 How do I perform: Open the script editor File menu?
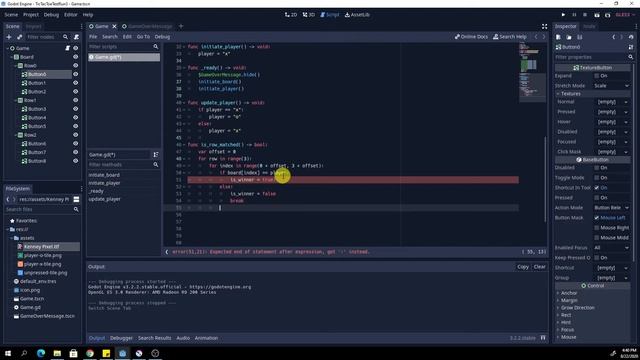93,37
